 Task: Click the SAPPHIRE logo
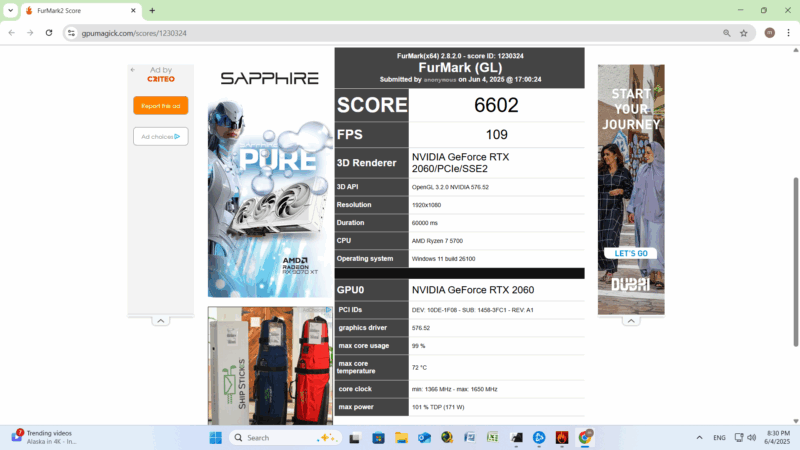(x=270, y=78)
